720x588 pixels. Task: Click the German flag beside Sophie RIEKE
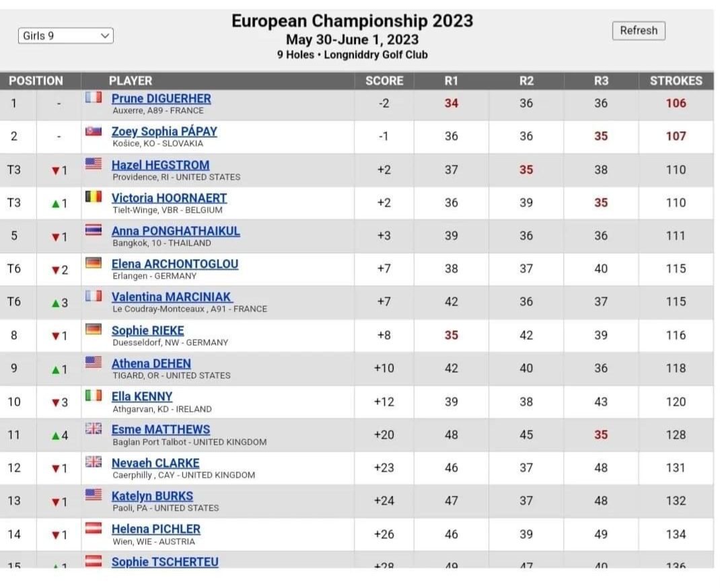tap(94, 329)
